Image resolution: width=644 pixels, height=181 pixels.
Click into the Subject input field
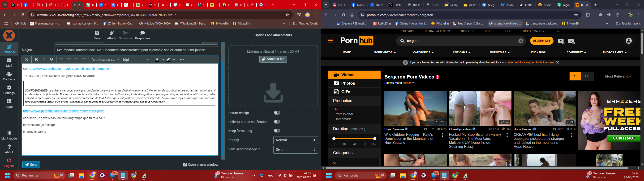[x=136, y=50]
